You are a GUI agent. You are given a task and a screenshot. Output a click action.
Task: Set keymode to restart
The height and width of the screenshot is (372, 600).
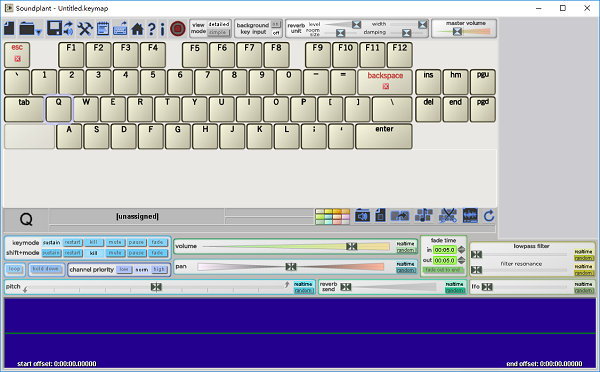click(x=72, y=242)
